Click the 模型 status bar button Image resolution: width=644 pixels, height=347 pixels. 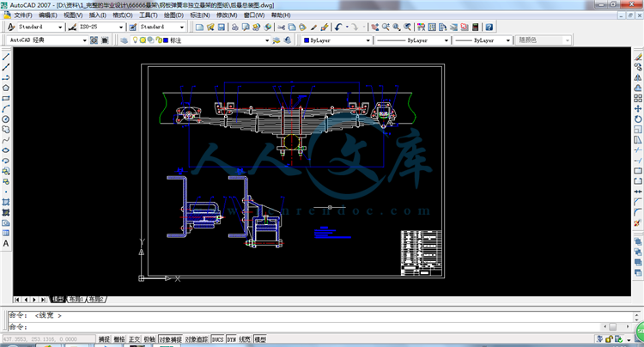coord(260,339)
